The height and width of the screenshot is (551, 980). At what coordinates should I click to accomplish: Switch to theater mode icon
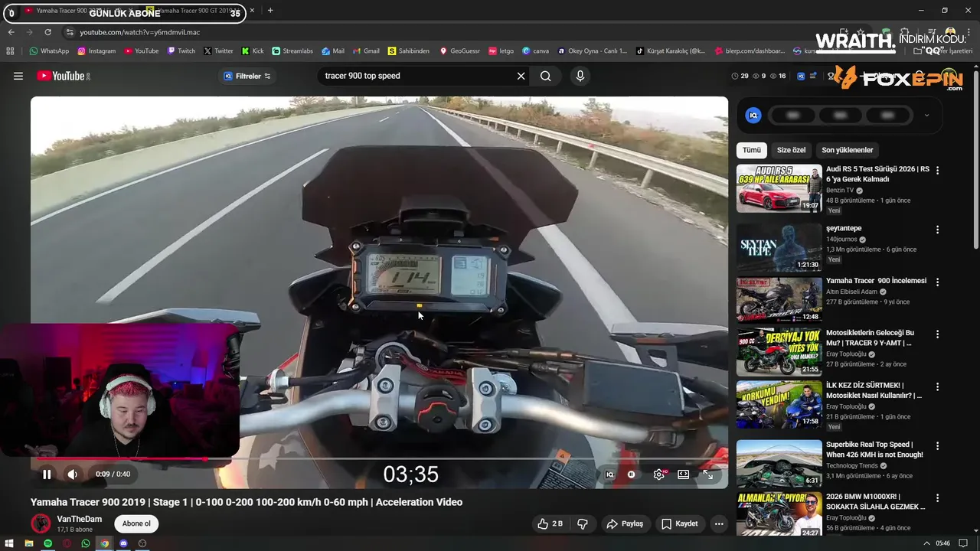coord(683,474)
